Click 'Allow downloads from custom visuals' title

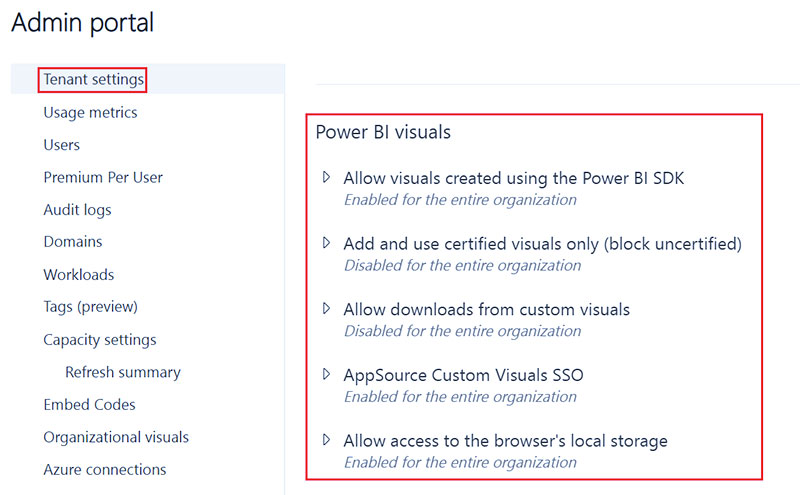487,309
